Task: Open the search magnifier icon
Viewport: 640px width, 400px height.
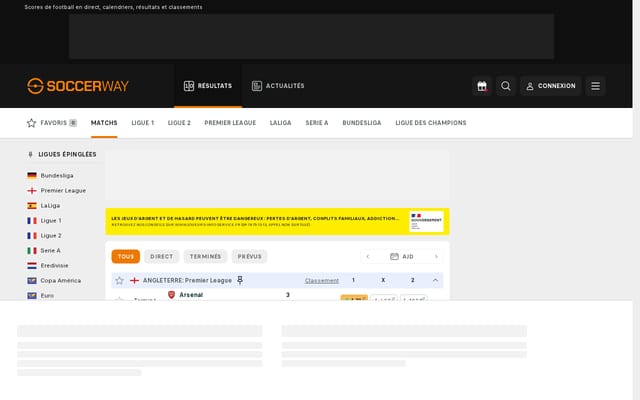Action: [x=506, y=86]
